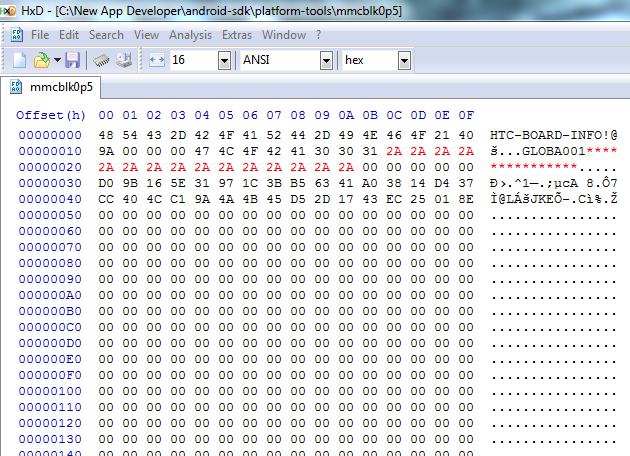Click the bytes-per-row width icon
The image size is (630, 456).
pos(157,61)
